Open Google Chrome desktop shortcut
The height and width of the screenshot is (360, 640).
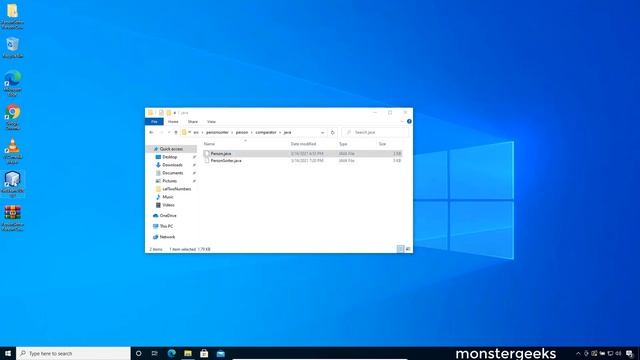point(13,117)
